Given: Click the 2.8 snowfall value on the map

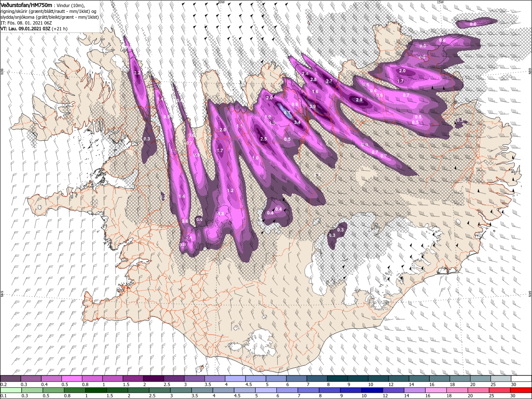Looking at the screenshot, I should click(313, 80).
